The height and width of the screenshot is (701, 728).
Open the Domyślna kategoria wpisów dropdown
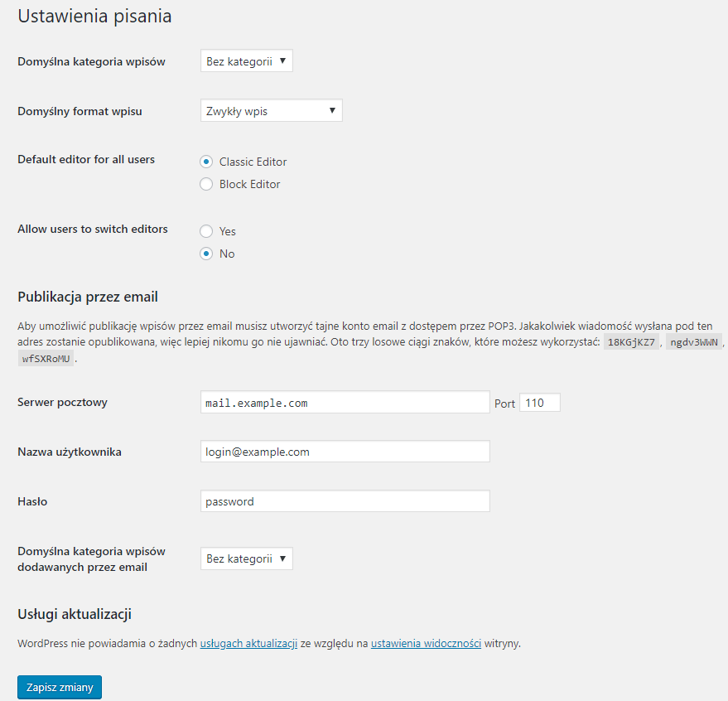point(247,60)
